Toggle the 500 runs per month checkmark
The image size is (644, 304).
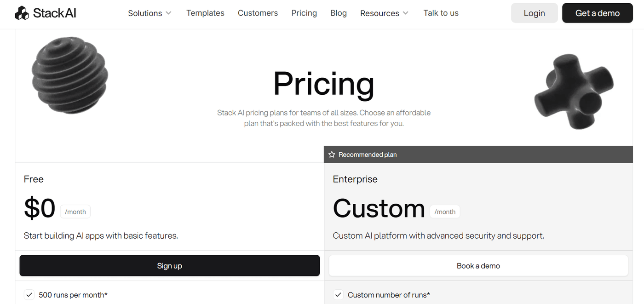pyautogui.click(x=29, y=295)
